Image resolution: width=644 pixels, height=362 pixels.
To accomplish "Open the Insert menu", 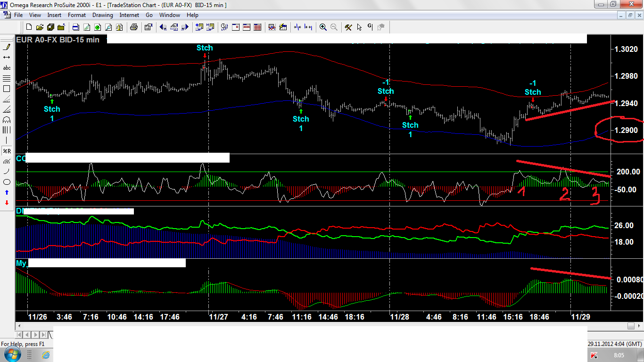I will [54, 15].
